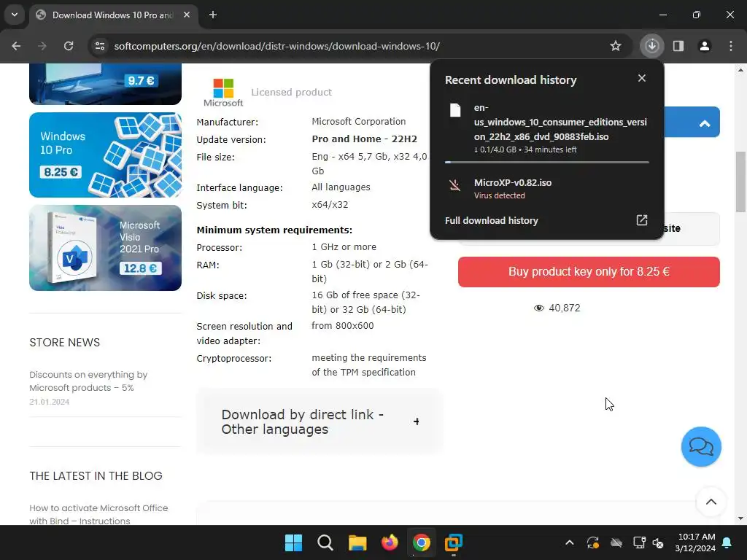This screenshot has height=560, width=747.
Task: Open Firefox from taskbar
Action: pyautogui.click(x=390, y=542)
